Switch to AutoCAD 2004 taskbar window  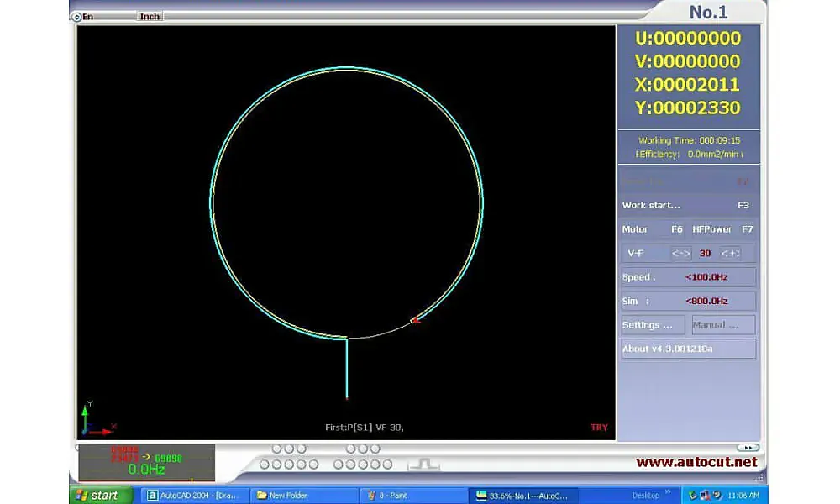pyautogui.click(x=196, y=496)
